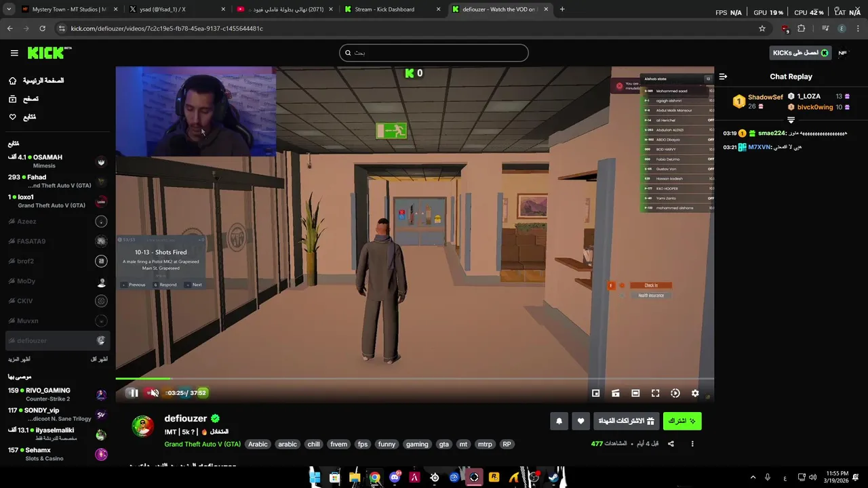Open ilyaselmaliki recommended channel

[x=57, y=434]
